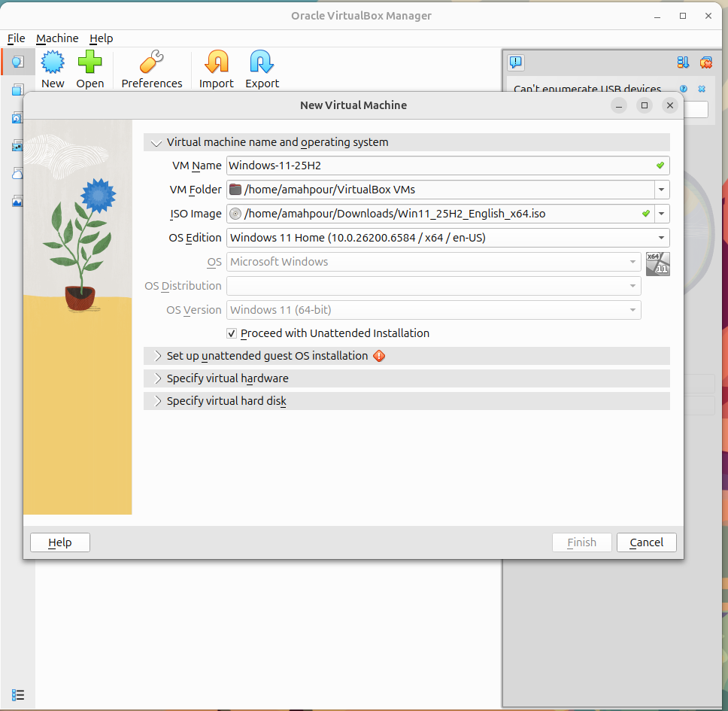Export an appliance via the Export icon
Screen dimensions: 728x711
click(x=262, y=68)
